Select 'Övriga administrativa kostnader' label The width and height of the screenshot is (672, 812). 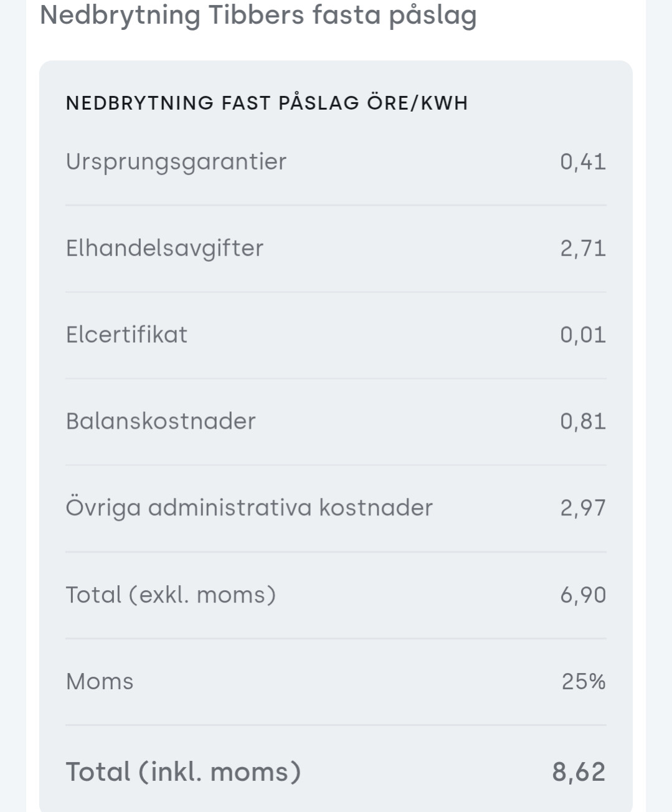[x=249, y=508]
